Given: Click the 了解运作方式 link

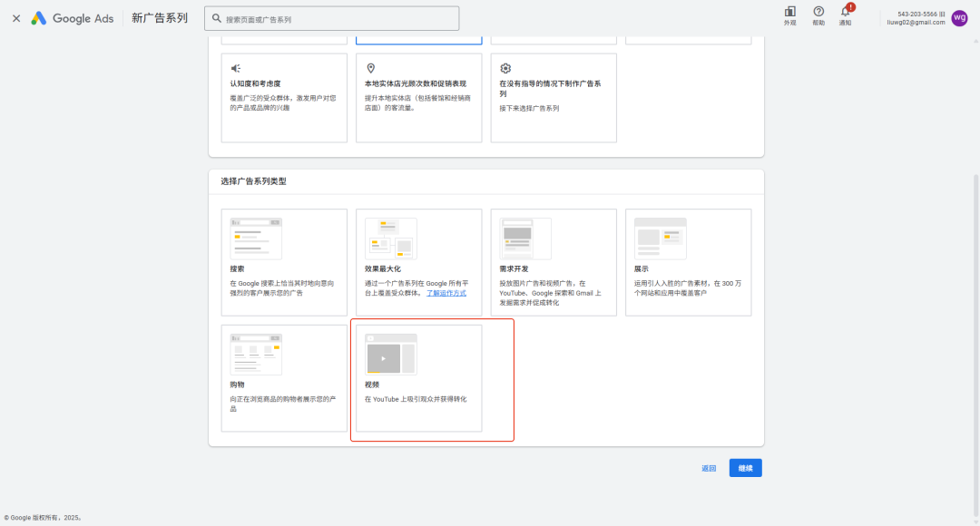Looking at the screenshot, I should [446, 294].
